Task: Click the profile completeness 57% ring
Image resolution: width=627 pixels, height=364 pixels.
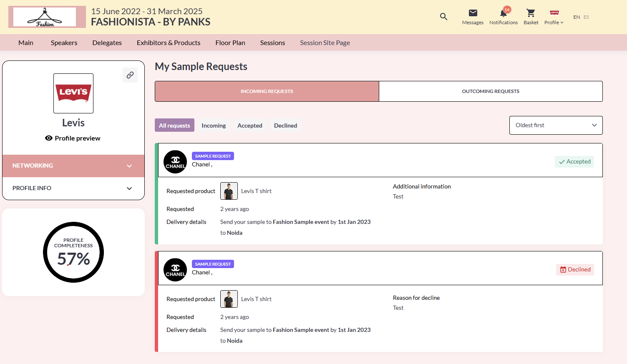Action: pyautogui.click(x=73, y=252)
